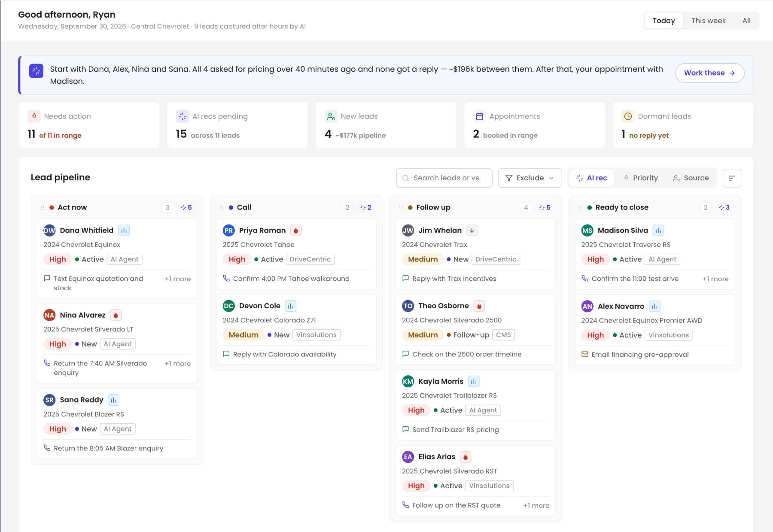The height and width of the screenshot is (532, 773).
Task: Expand +1 more on Dana Whitfield card
Action: (x=178, y=279)
